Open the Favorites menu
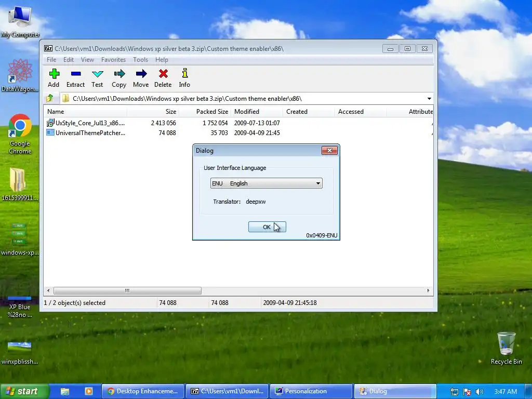The width and height of the screenshot is (532, 399). (x=114, y=60)
